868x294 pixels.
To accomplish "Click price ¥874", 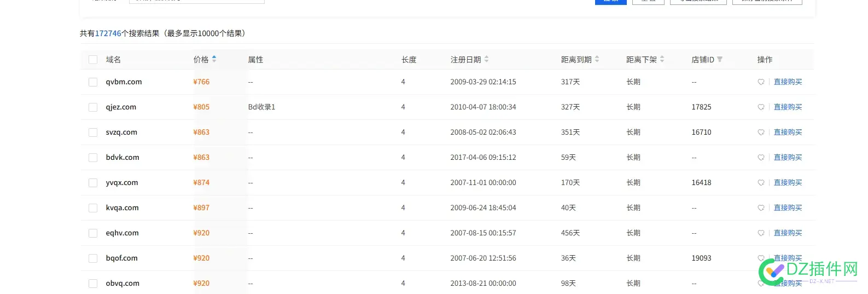I will point(201,183).
